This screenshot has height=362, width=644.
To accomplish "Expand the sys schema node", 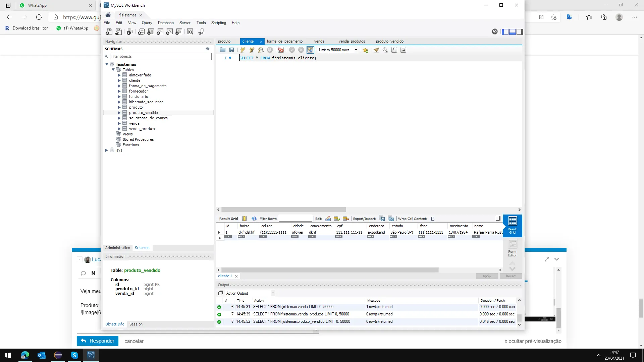I will 107,150.
